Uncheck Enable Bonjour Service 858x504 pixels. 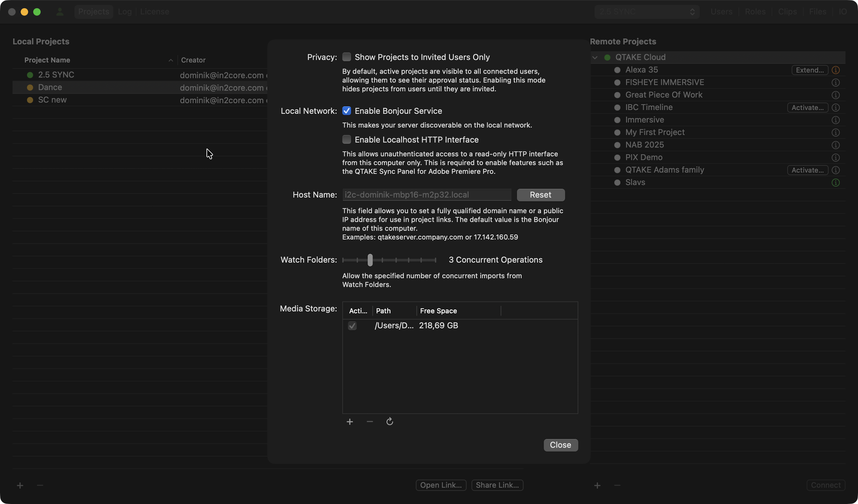(347, 111)
